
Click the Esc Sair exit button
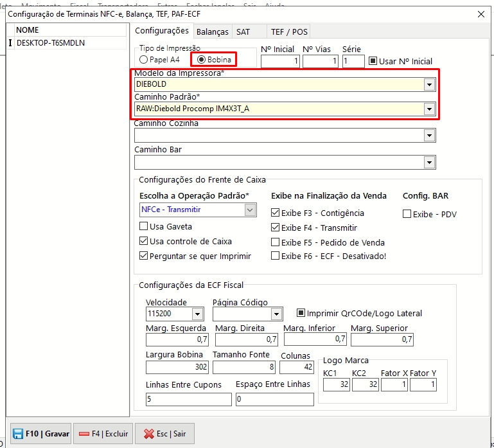pyautogui.click(x=165, y=434)
